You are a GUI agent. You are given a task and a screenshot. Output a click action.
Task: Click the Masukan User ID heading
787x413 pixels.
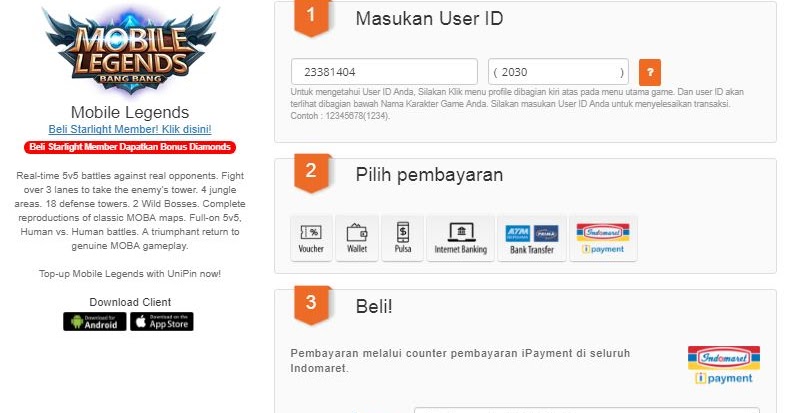click(x=429, y=19)
